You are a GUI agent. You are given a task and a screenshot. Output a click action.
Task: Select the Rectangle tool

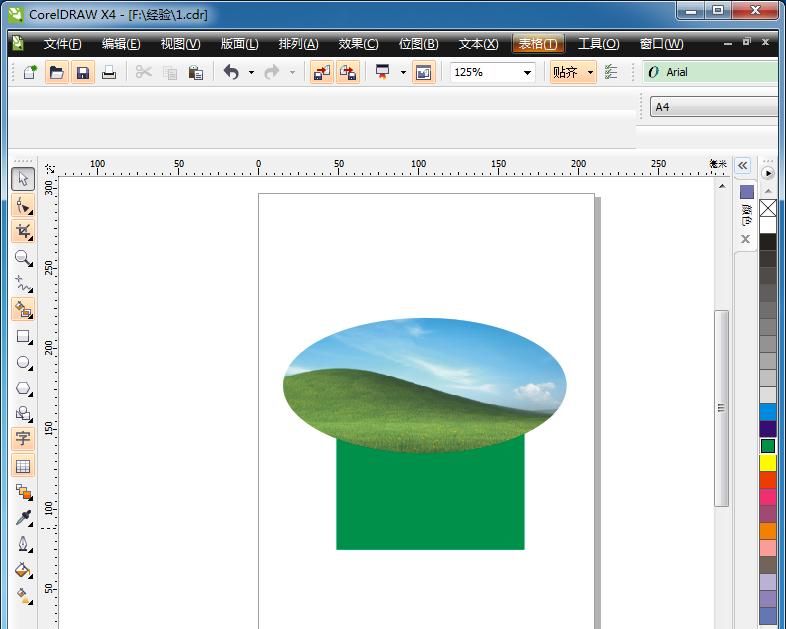[23, 336]
